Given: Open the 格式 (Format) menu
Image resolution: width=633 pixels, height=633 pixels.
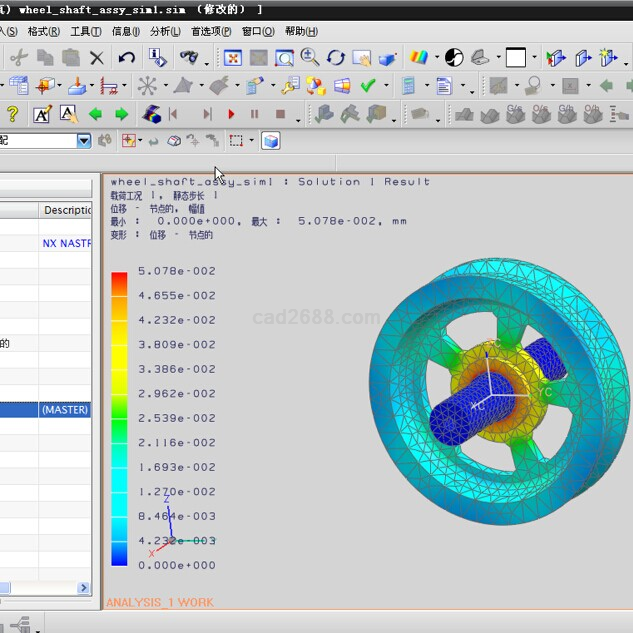Looking at the screenshot, I should click(x=42, y=31).
